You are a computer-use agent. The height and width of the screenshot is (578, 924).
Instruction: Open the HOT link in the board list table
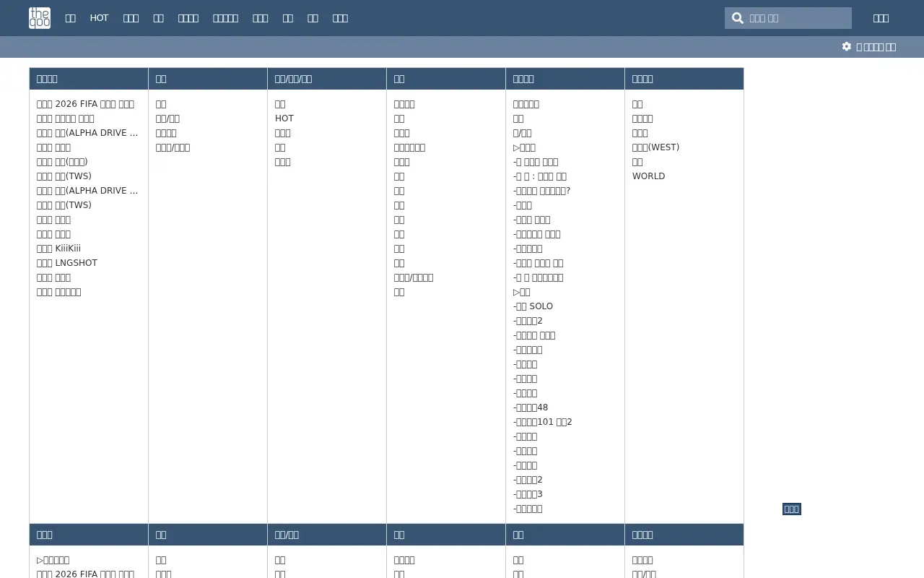(284, 118)
